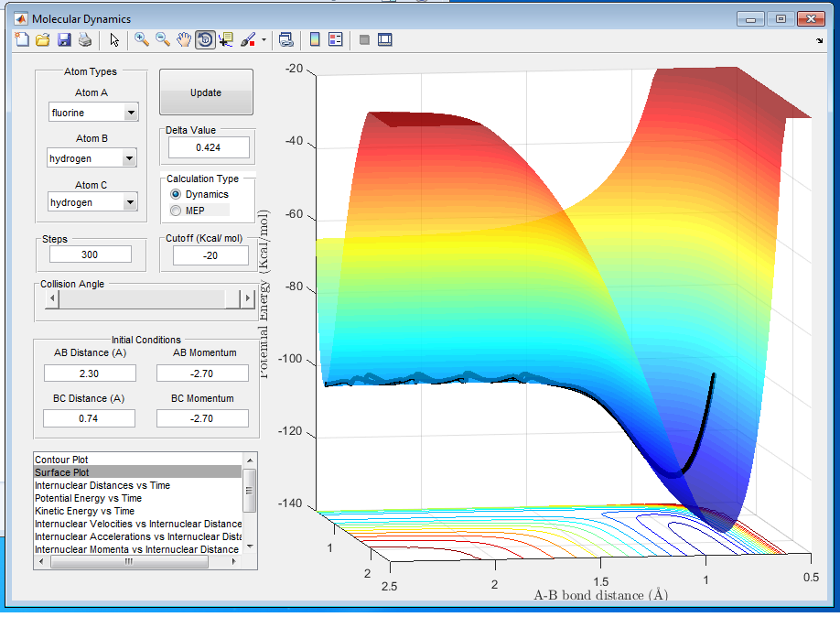The width and height of the screenshot is (840, 617).
Task: Open file with the folder icon
Action: click(43, 39)
